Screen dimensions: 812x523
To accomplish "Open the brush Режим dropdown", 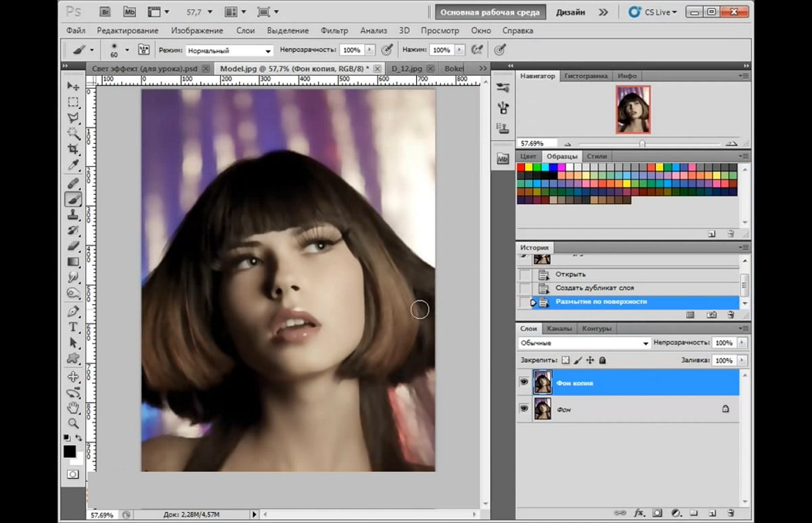I will coord(229,50).
